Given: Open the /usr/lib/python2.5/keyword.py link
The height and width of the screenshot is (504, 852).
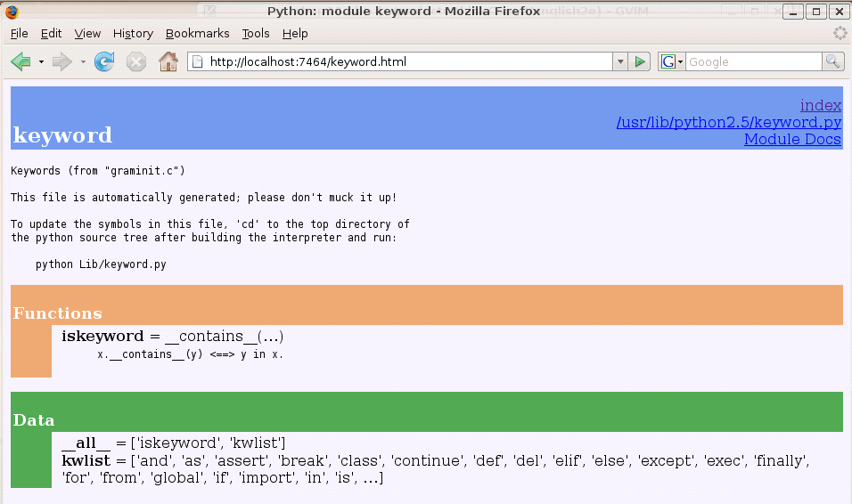Looking at the screenshot, I should (x=728, y=122).
